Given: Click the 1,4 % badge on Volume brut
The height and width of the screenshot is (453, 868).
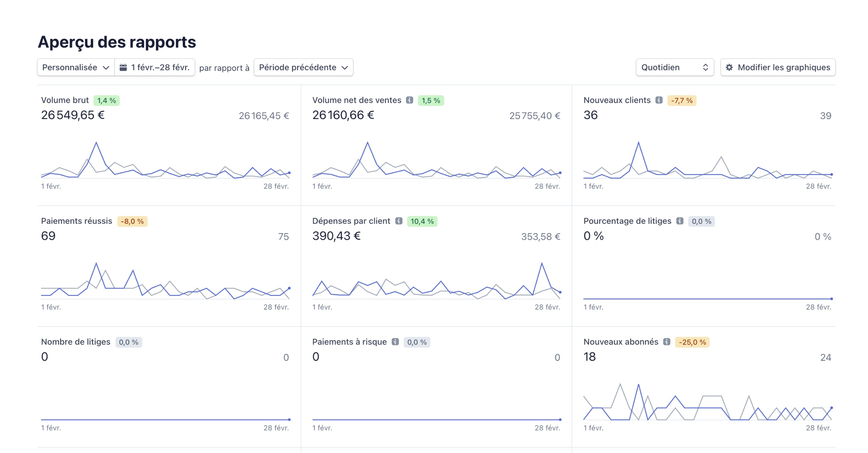Looking at the screenshot, I should 106,101.
